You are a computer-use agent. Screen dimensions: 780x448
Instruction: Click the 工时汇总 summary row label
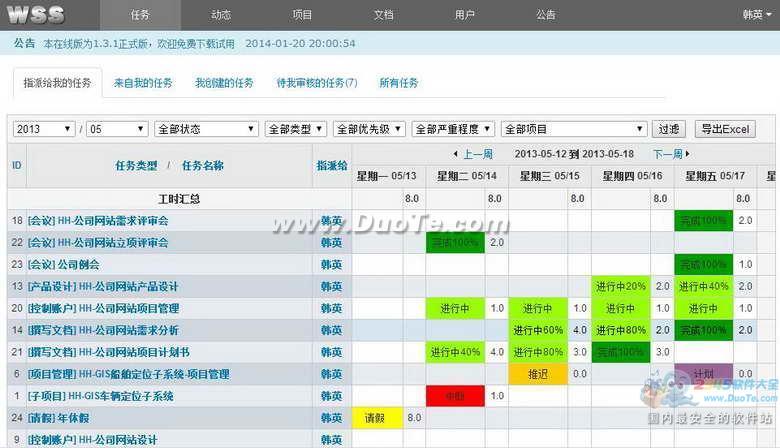[179, 199]
